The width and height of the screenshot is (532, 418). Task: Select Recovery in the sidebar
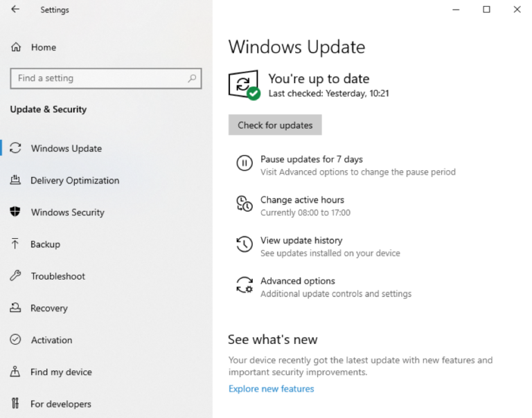pyautogui.click(x=49, y=308)
